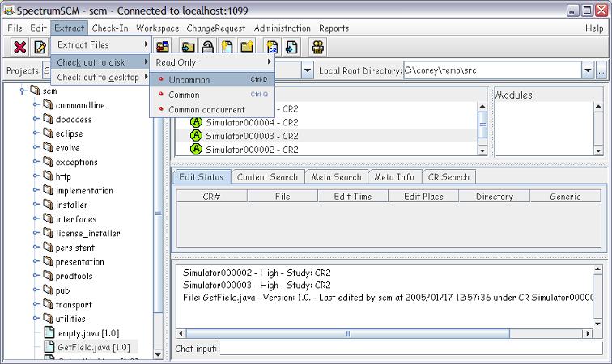Image resolution: width=612 pixels, height=364 pixels.
Task: Switch to the Meta Search tab
Action: coord(337,177)
